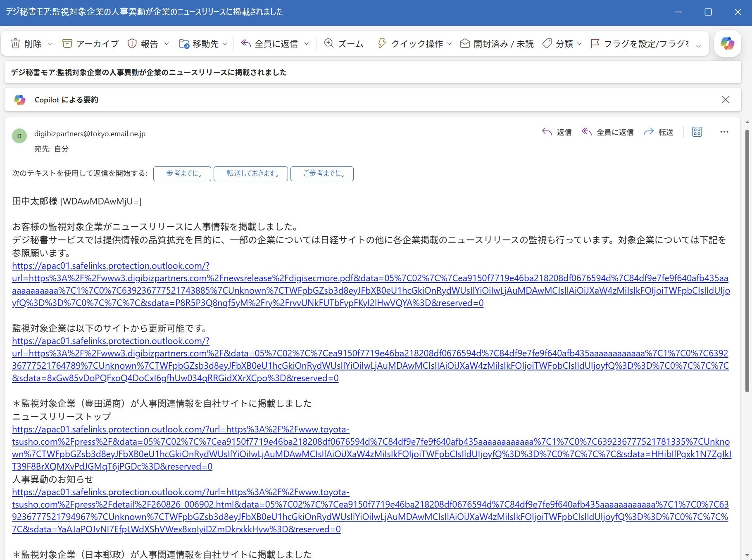752x560 pixels.
Task: Click the scrollbar down arrow
Action: [747, 556]
